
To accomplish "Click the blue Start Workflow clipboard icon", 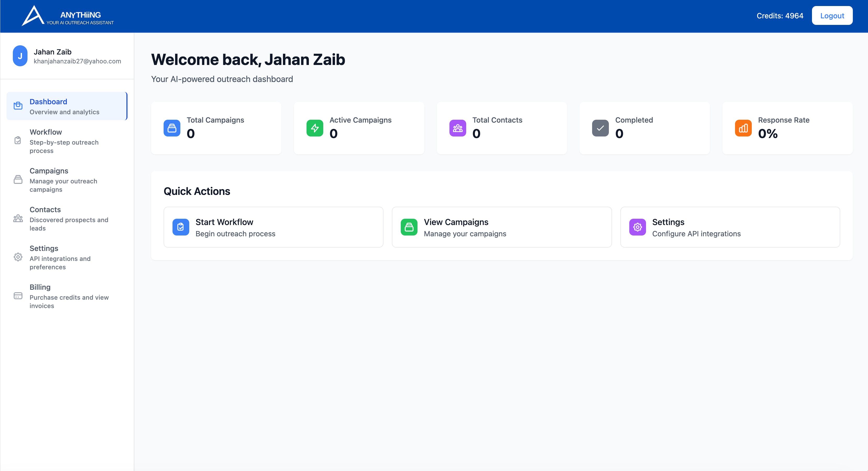I will [x=181, y=227].
